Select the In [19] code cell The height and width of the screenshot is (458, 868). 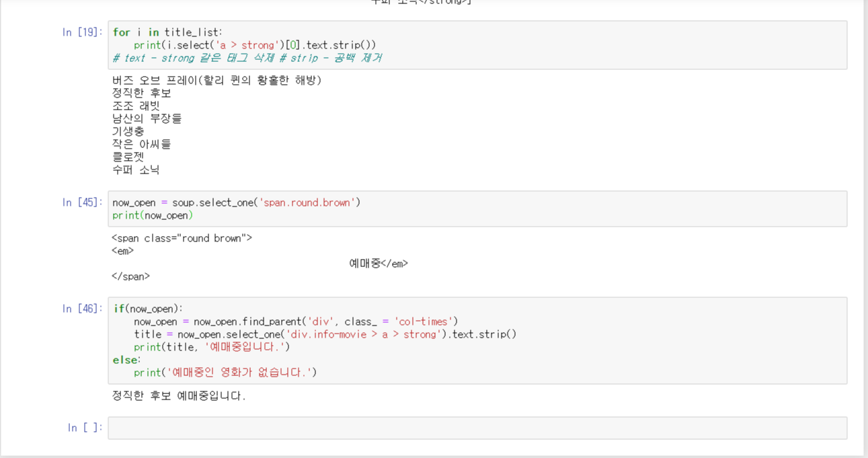tap(477, 45)
